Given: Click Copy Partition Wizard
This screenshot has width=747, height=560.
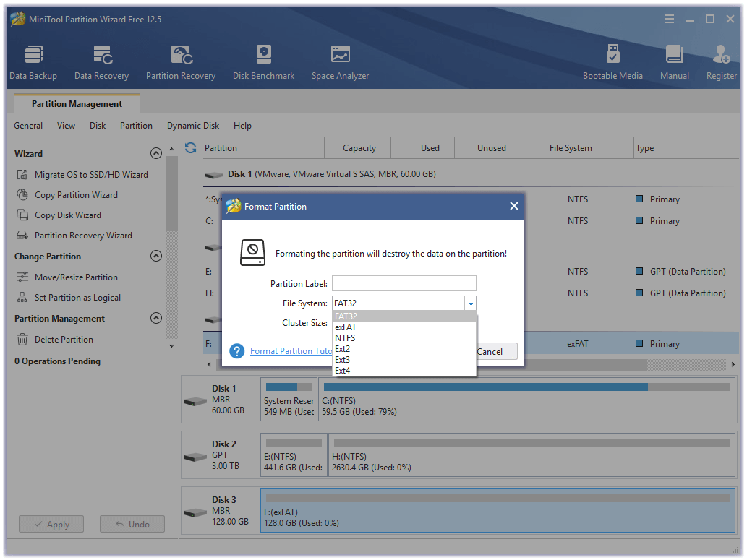Looking at the screenshot, I should coord(76,195).
